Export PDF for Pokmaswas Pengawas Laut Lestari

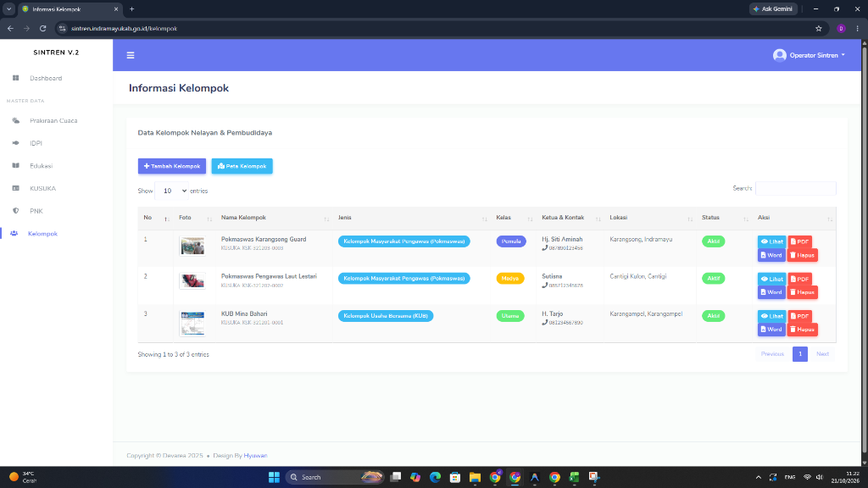tap(800, 279)
